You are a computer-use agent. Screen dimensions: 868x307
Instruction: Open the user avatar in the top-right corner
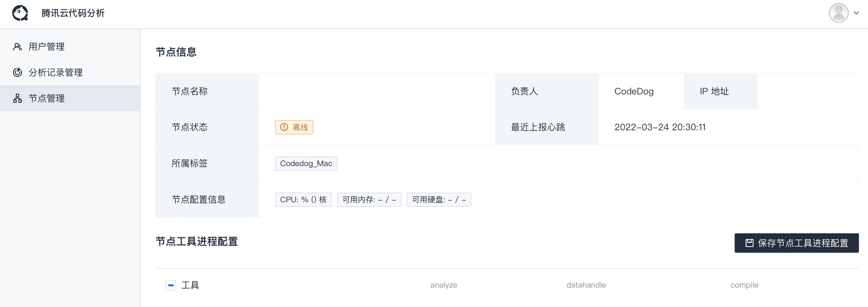tap(839, 13)
